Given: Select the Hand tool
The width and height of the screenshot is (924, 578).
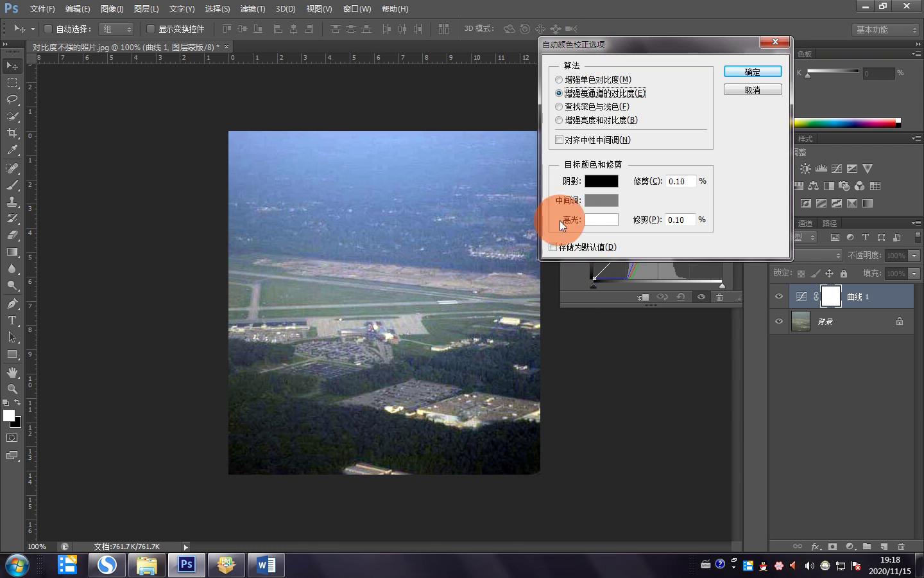Looking at the screenshot, I should coord(12,372).
